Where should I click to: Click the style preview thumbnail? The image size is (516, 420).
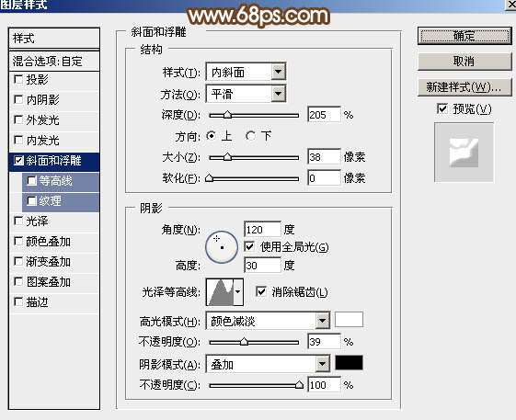464,153
